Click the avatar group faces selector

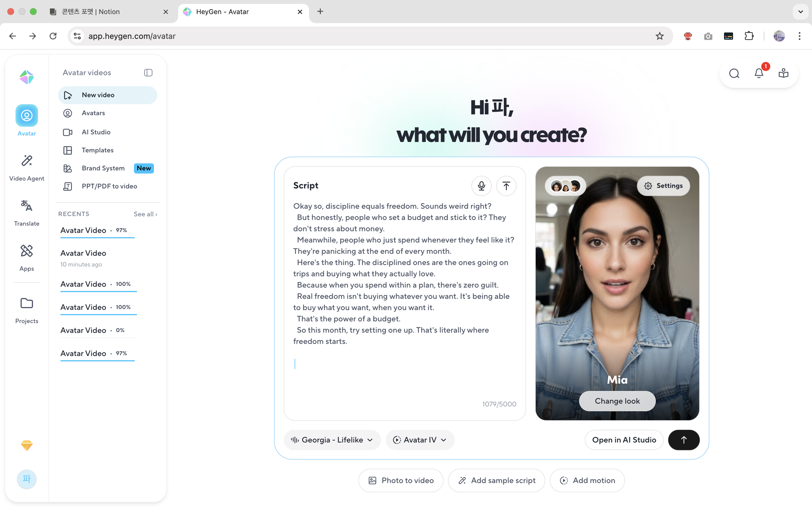click(x=565, y=186)
